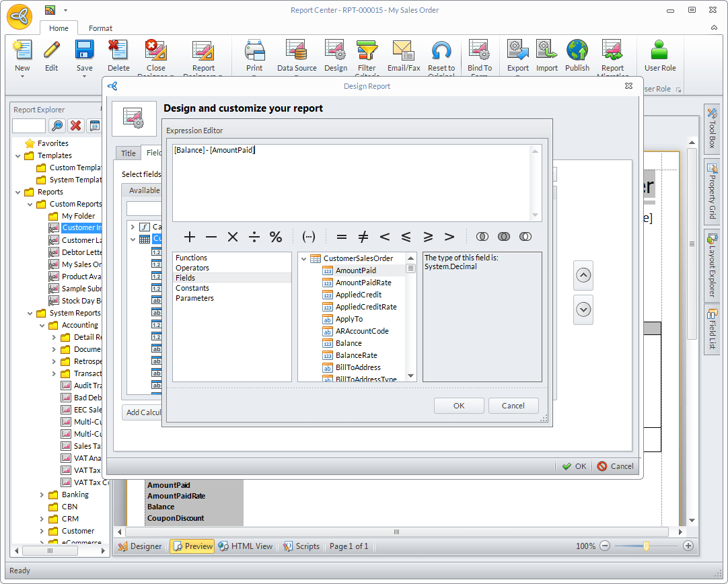Collapse the Templates folder node

[18, 155]
